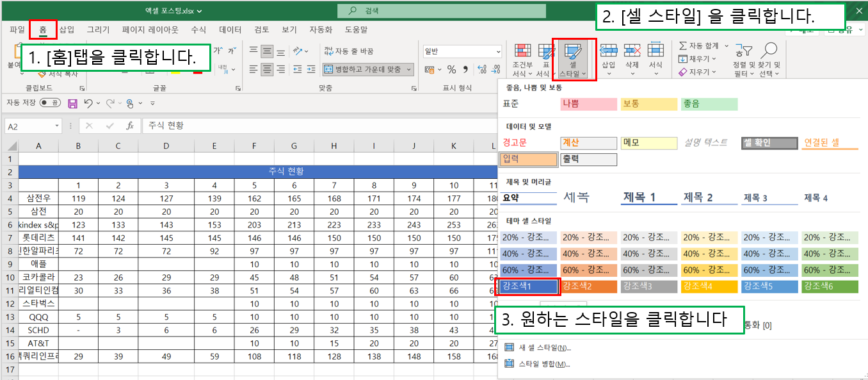Open the Alignment group dialog launcher
Viewport: 868px width, 380px height.
tap(414, 88)
